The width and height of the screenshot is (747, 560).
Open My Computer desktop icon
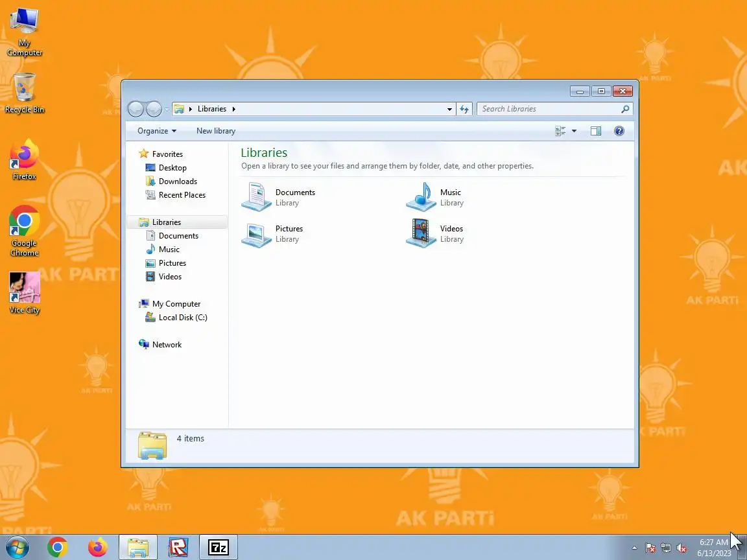click(x=24, y=33)
